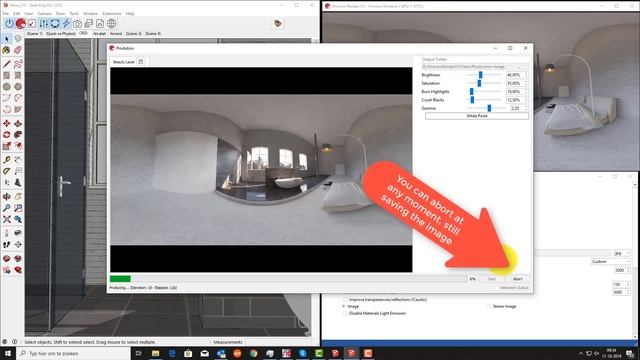
Task: Click the Output Folder path field
Action: pos(464,67)
